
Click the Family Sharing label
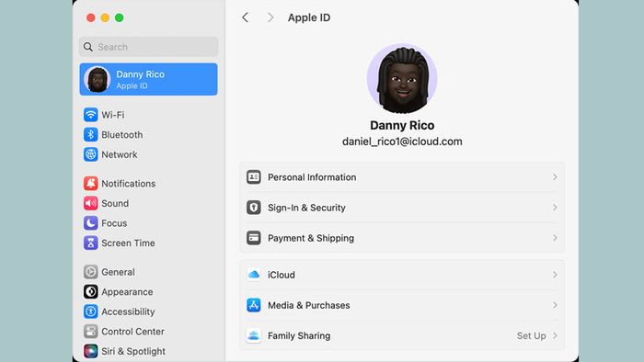tap(299, 335)
